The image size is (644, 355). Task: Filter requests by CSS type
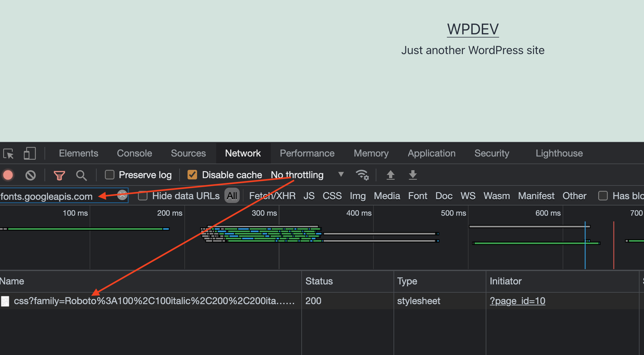332,196
